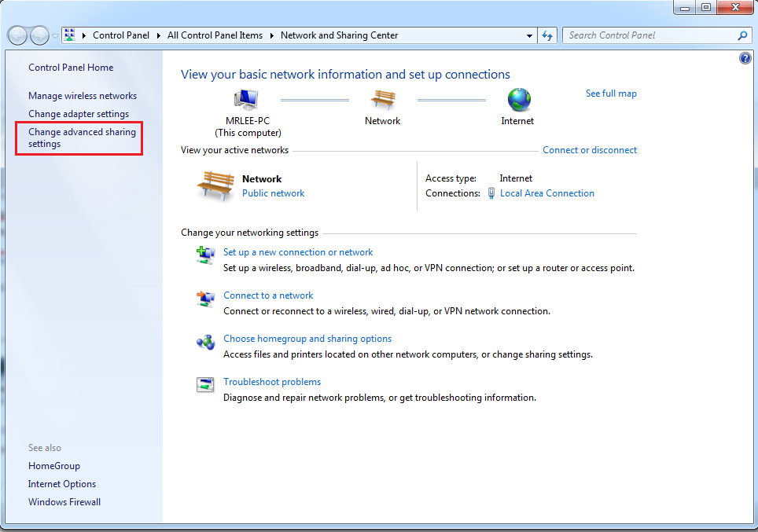Go to Change adapter settings
This screenshot has height=532, width=758.
pos(79,114)
